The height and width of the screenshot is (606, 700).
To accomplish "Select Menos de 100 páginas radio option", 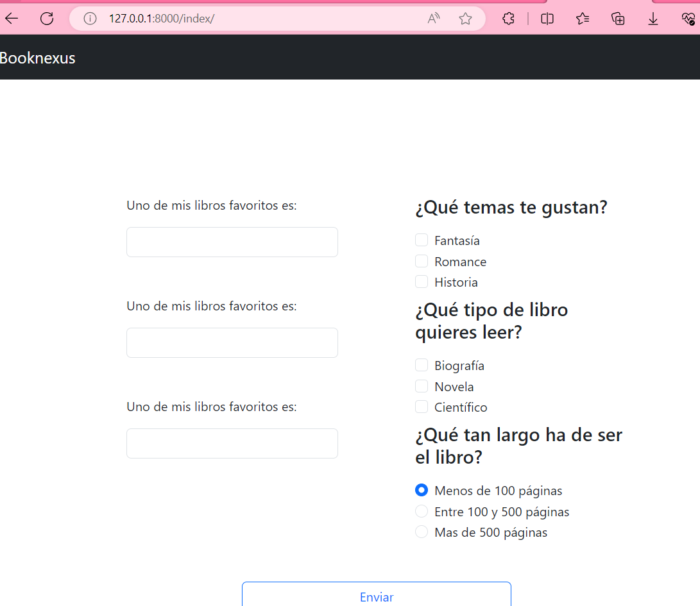I will click(422, 490).
